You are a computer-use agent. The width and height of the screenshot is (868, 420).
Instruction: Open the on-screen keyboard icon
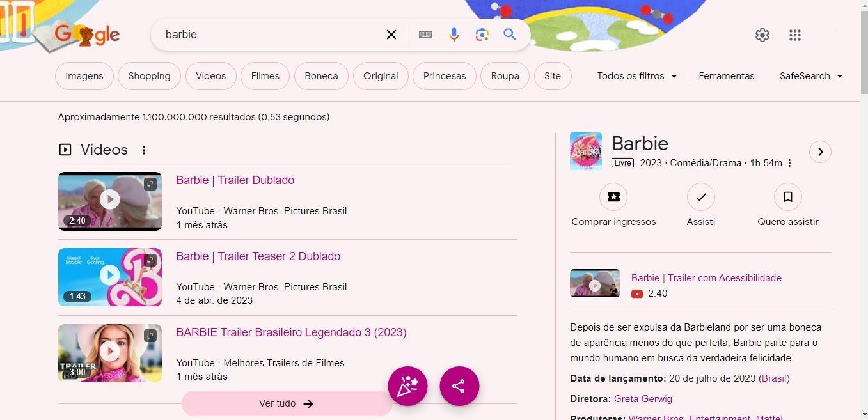tap(425, 35)
